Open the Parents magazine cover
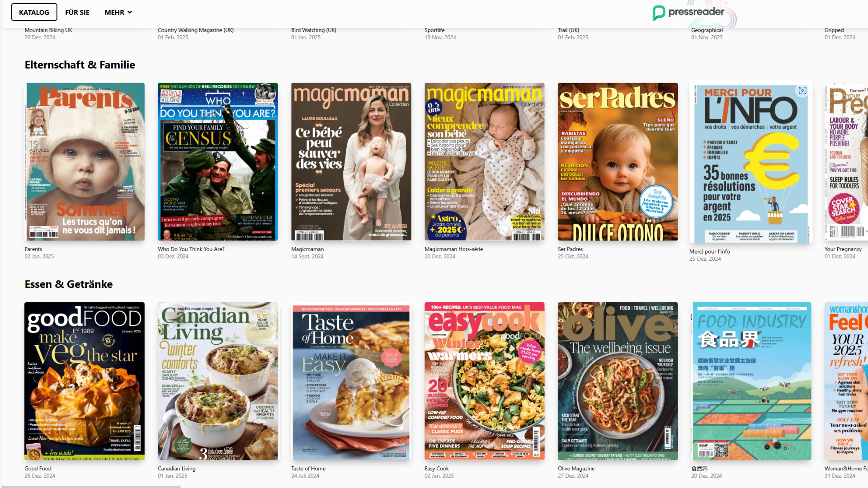The width and height of the screenshot is (868, 488). click(x=85, y=161)
